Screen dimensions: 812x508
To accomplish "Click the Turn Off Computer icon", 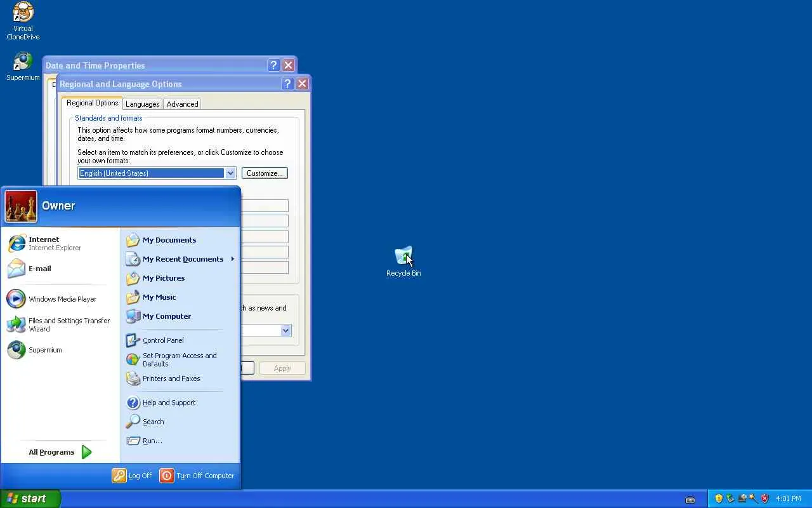I will [167, 476].
